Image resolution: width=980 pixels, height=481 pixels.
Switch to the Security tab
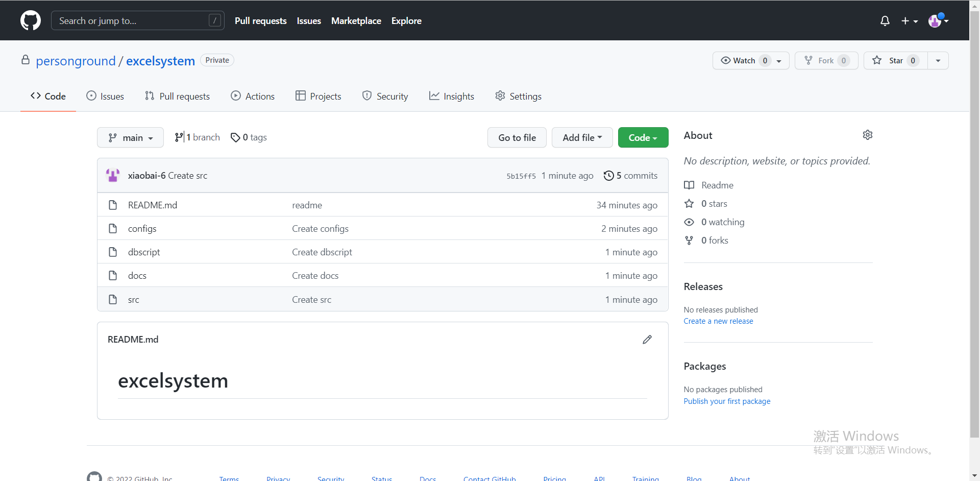(385, 96)
